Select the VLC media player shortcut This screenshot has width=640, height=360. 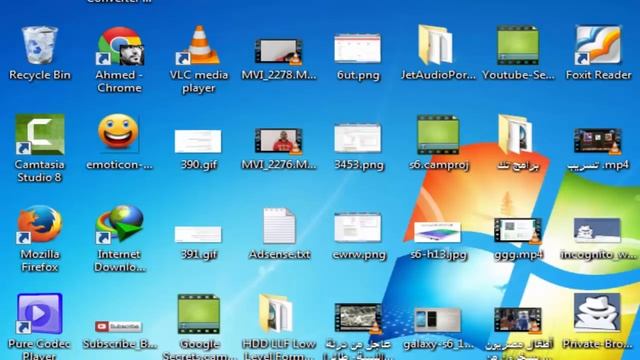click(x=199, y=46)
